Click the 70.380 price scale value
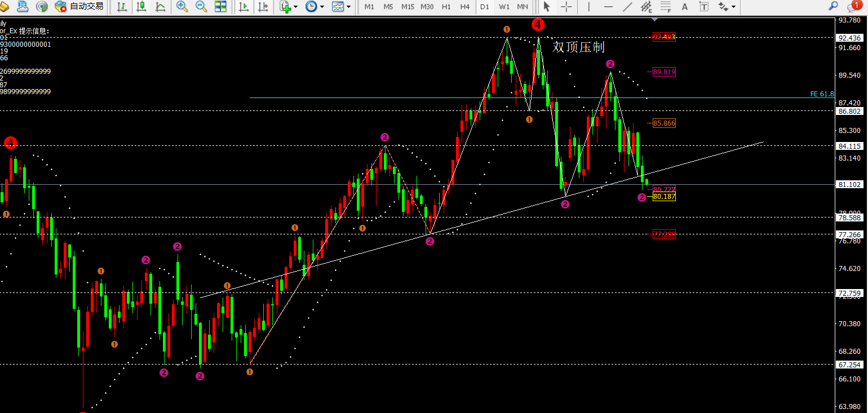The height and width of the screenshot is (413, 868). [850, 324]
